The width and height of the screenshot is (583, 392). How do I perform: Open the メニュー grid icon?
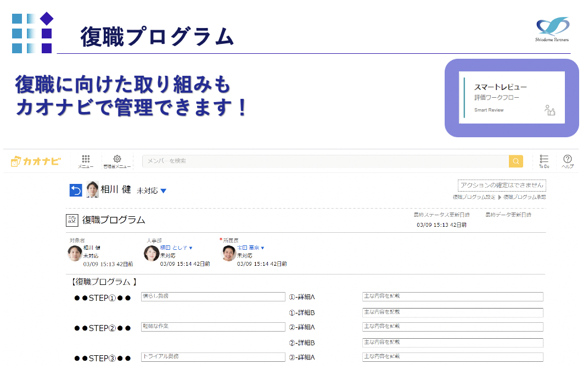click(x=86, y=161)
